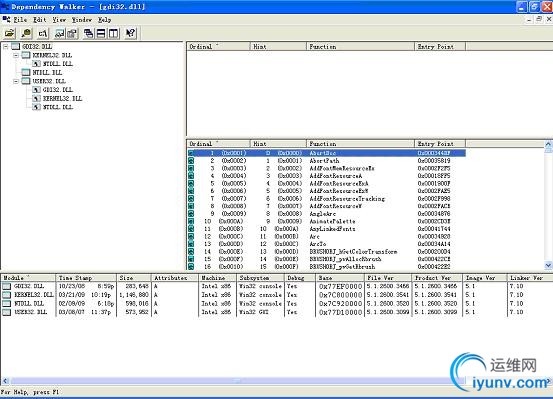Viewport: 553px width, 399px height.
Task: Click base address 0x7C800000 cell
Action: pyautogui.click(x=340, y=295)
